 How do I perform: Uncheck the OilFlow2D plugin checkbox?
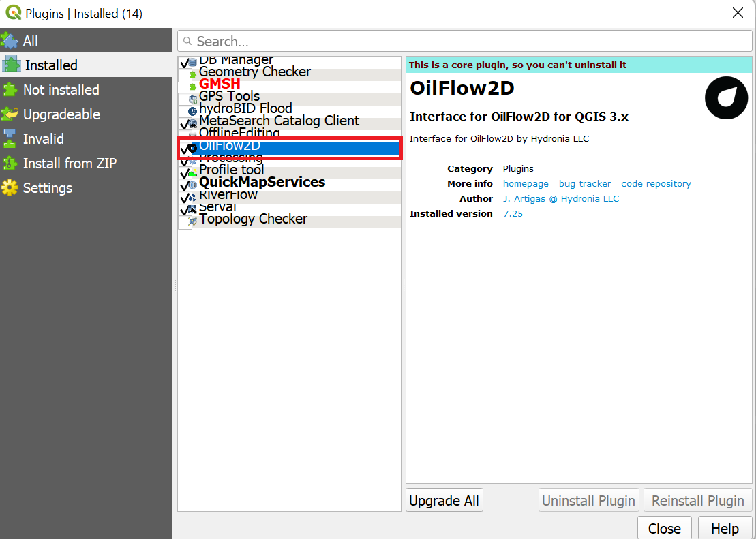click(x=184, y=149)
